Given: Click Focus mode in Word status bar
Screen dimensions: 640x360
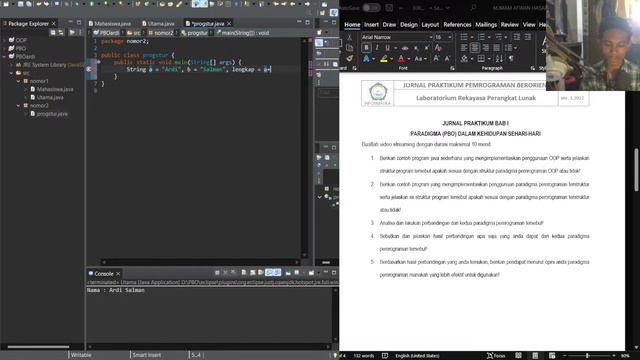Looking at the screenshot, I should (x=496, y=356).
